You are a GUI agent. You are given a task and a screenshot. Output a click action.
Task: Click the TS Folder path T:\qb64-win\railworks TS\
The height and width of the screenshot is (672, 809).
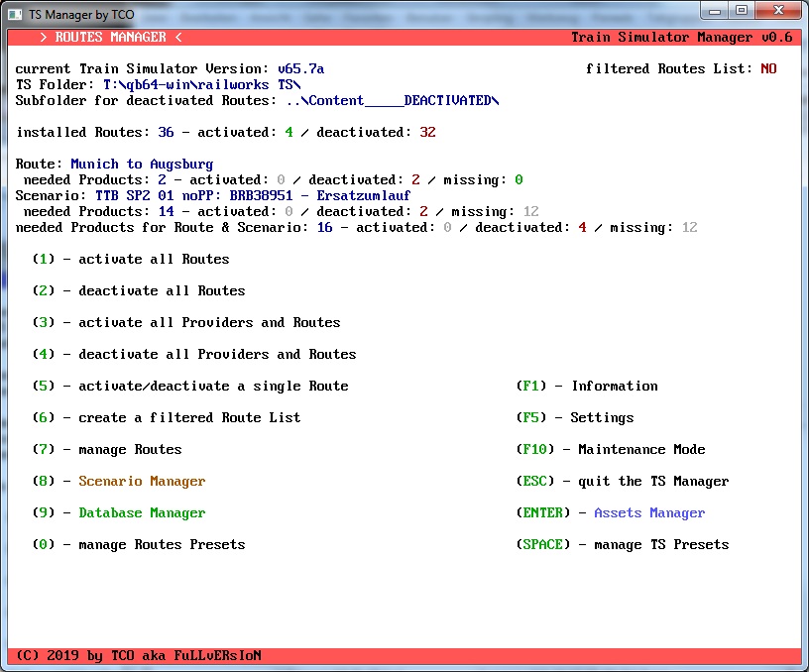[x=201, y=84]
